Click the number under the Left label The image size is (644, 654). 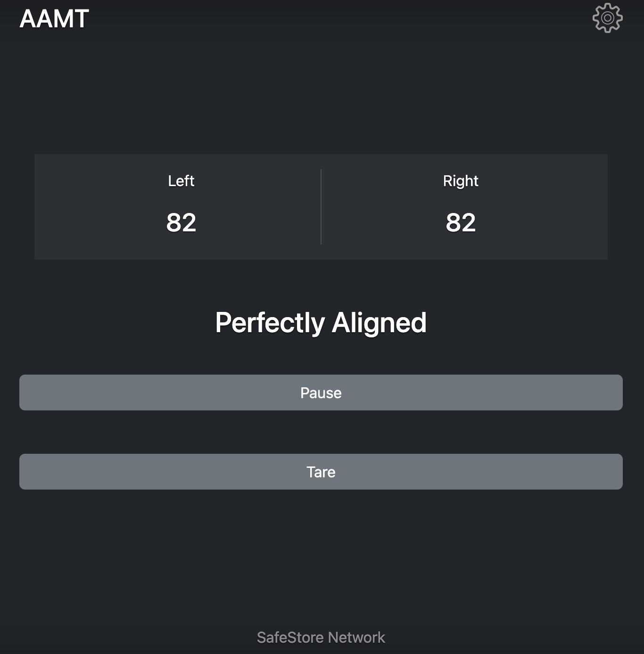tap(181, 222)
